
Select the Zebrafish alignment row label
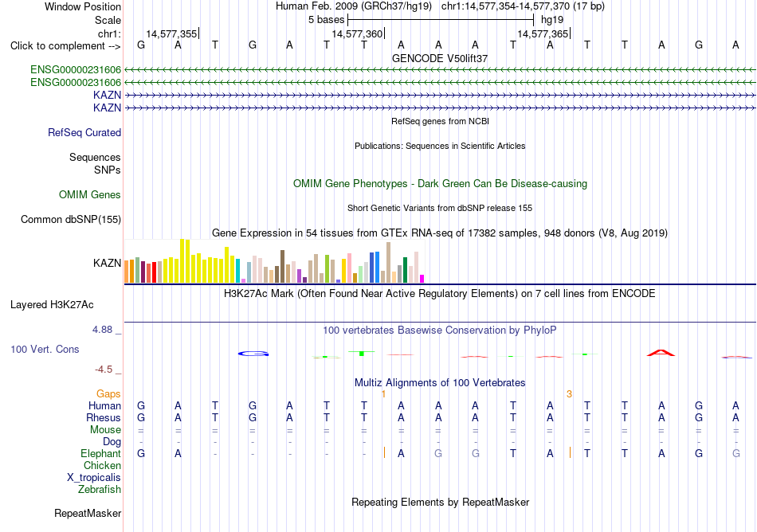click(100, 490)
